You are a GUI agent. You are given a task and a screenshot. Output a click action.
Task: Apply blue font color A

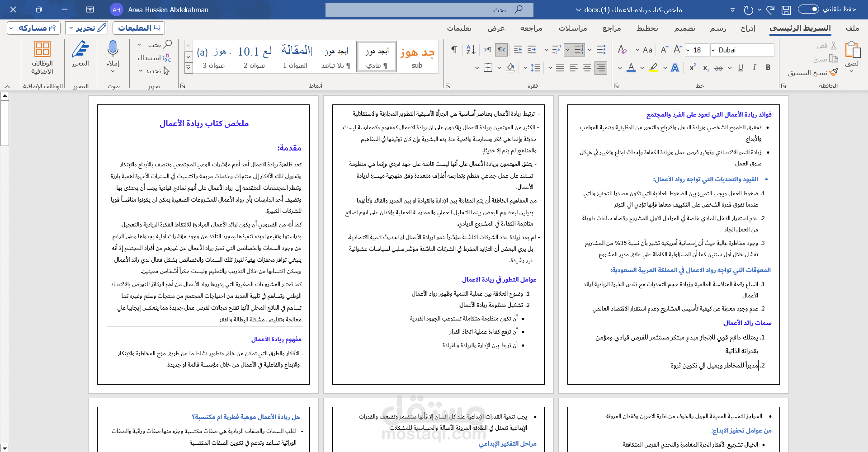pyautogui.click(x=631, y=68)
